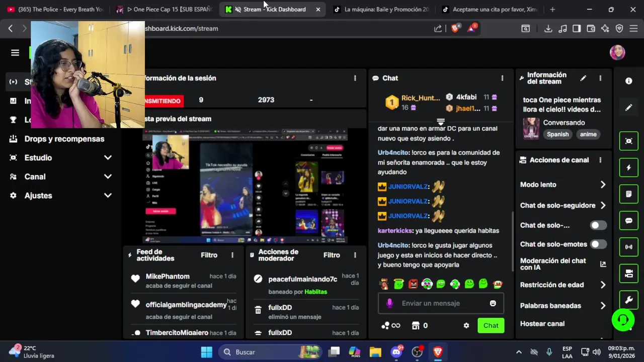Open the browser downloads icon

tap(548, 29)
